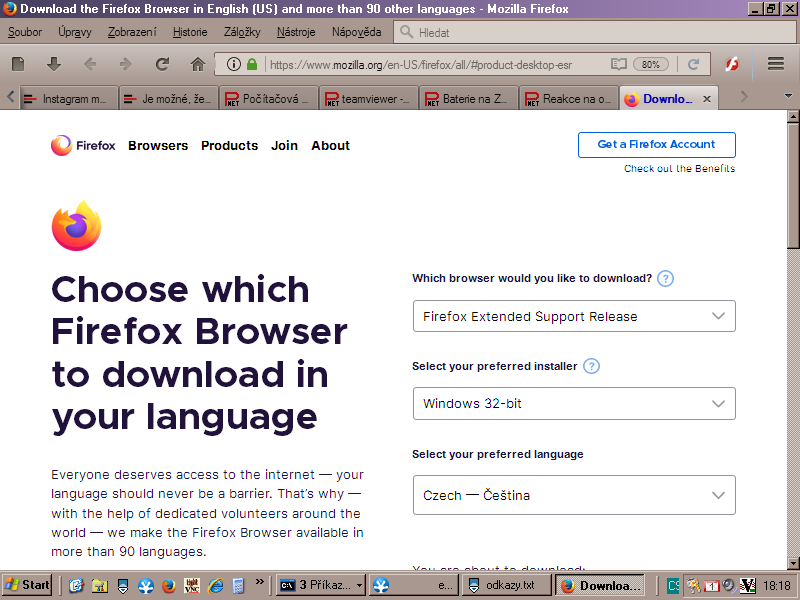Open Browsers navigation item

coord(158,145)
